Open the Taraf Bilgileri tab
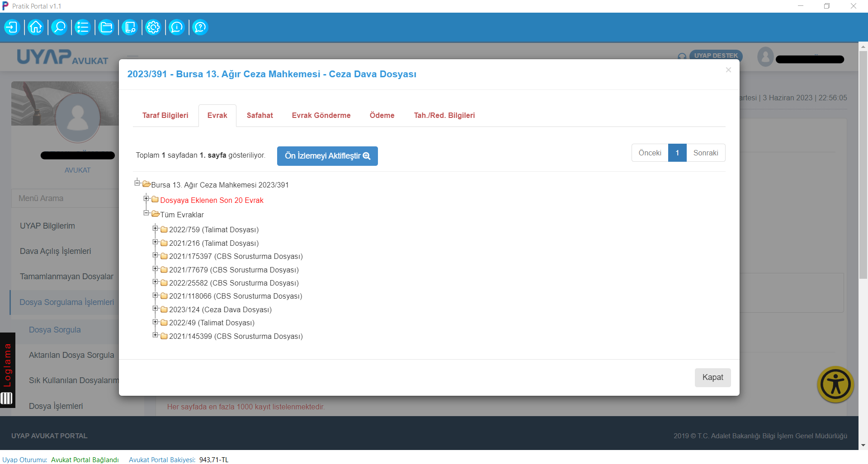 point(165,116)
